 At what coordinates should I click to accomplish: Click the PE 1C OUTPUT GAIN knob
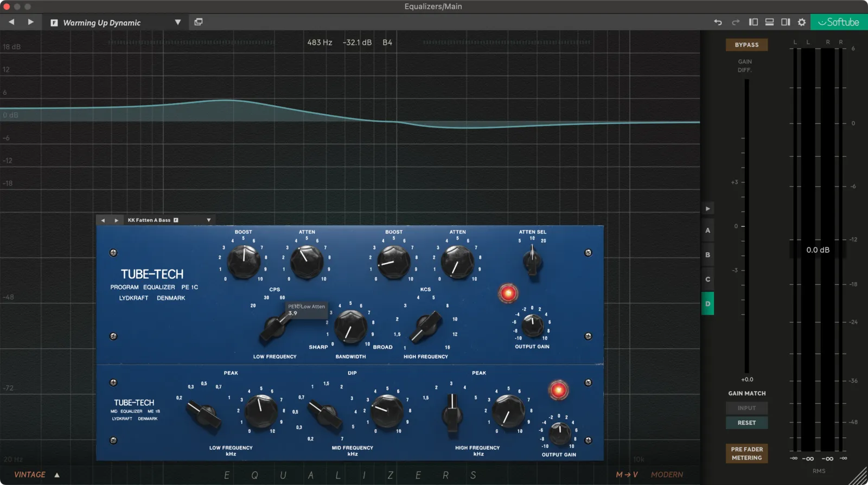pyautogui.click(x=532, y=326)
